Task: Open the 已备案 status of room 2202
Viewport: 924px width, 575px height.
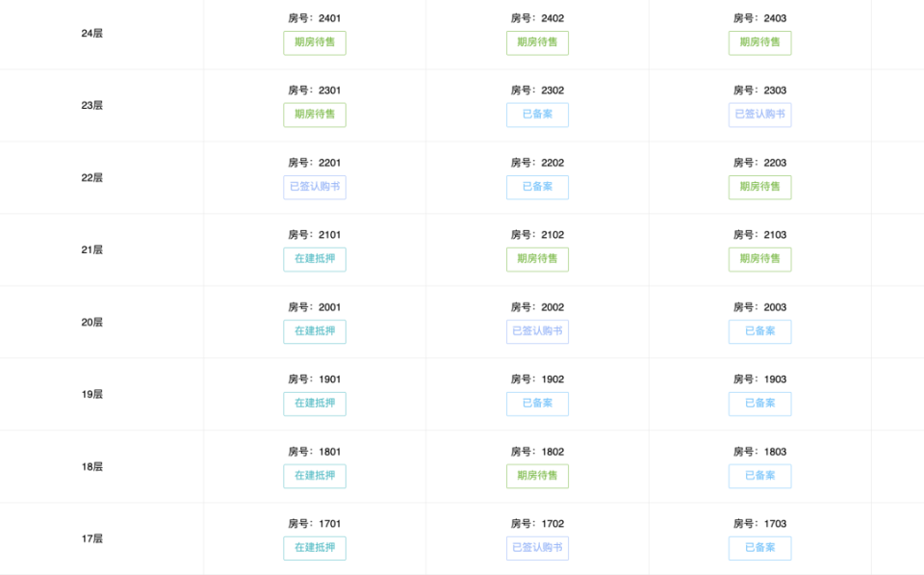Action: [x=537, y=188]
